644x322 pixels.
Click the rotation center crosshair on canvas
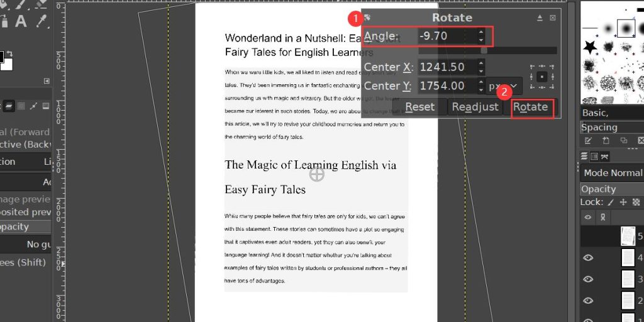317,174
